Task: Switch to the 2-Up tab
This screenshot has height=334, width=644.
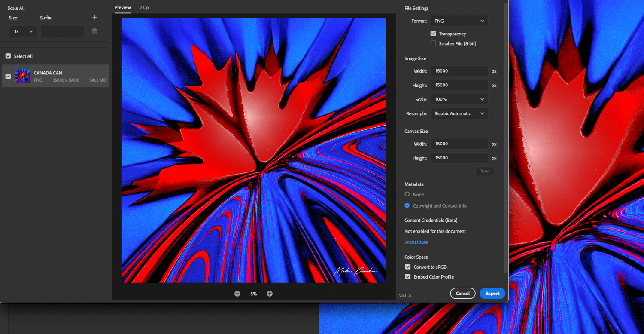Action: tap(144, 8)
